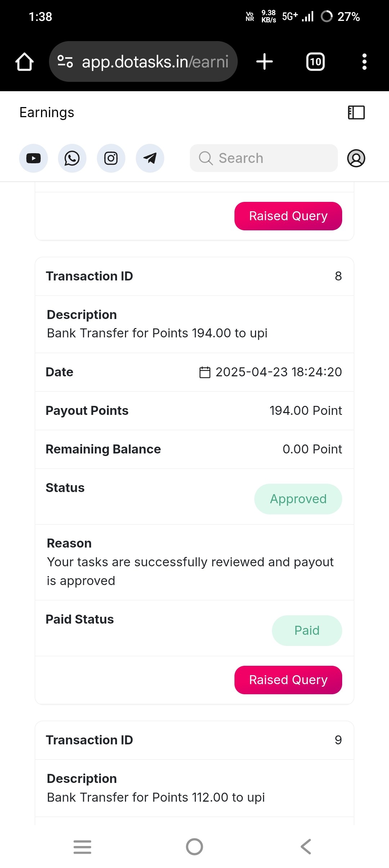Tap the browser home icon

[24, 62]
